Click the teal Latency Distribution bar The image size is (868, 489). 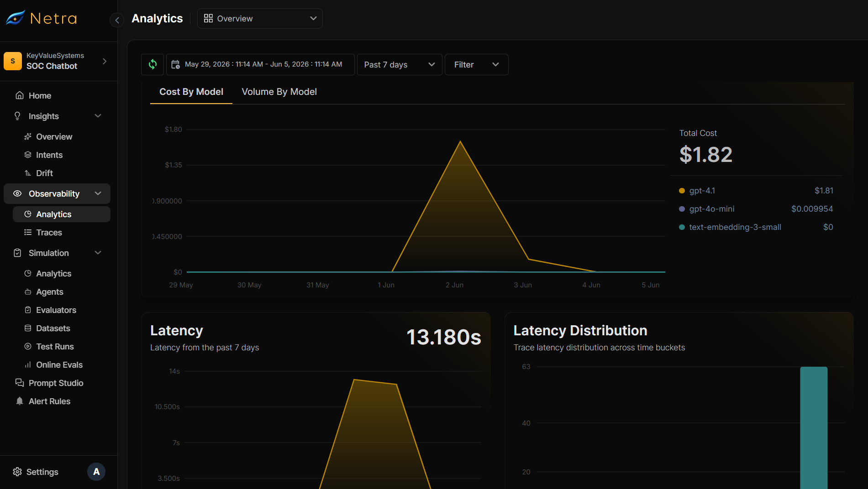pos(814,427)
